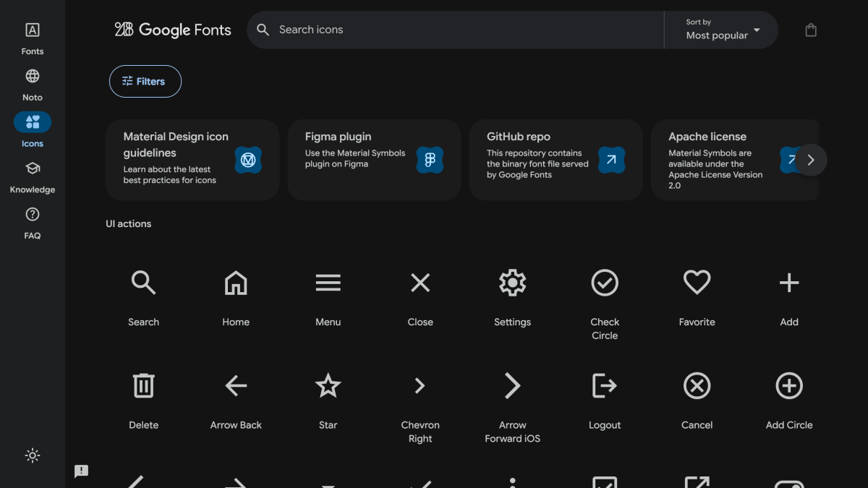Go to the Noto section

pos(33,85)
